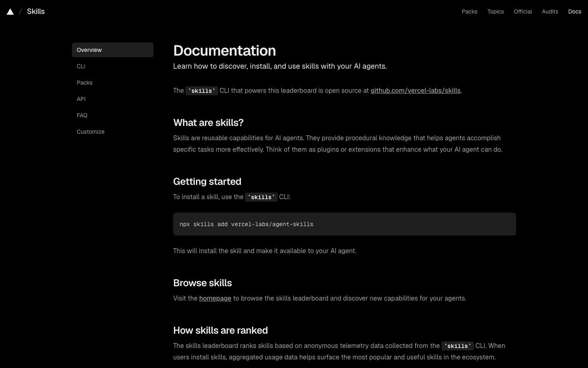
Task: Click the "Learn how to discover" subtitle
Action: (280, 66)
